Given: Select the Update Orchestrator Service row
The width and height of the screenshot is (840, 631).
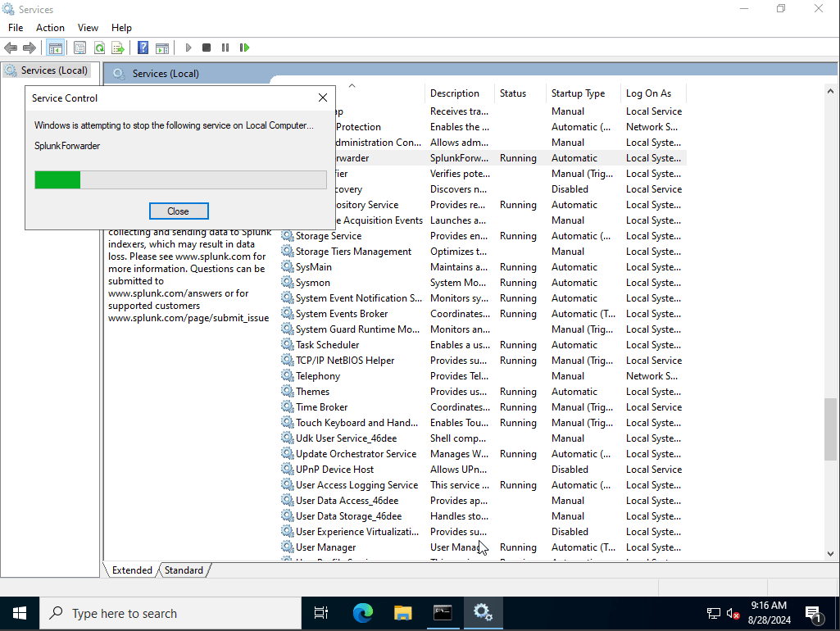Looking at the screenshot, I should pyautogui.click(x=483, y=454).
